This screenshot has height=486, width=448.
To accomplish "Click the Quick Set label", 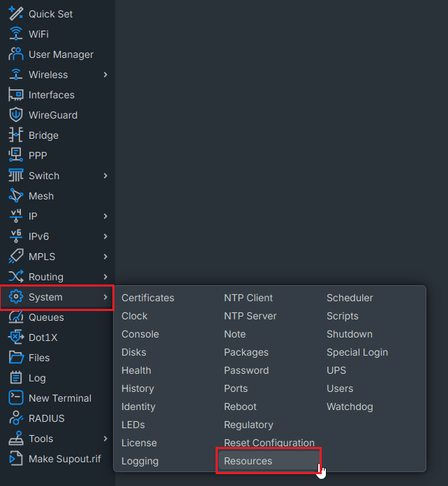I will (x=50, y=14).
